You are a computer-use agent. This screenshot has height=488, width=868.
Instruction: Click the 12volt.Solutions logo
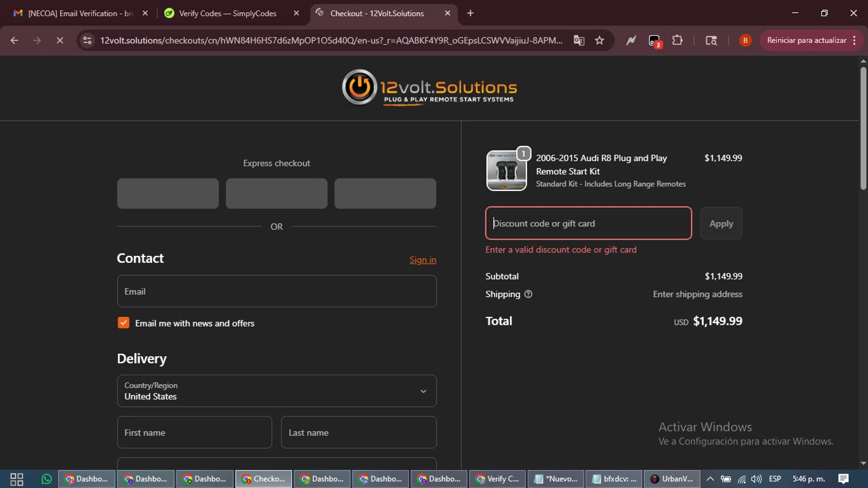point(429,88)
